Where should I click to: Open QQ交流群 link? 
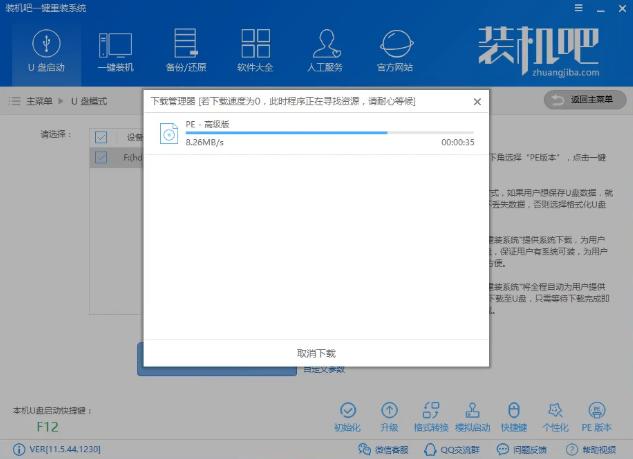(x=452, y=449)
